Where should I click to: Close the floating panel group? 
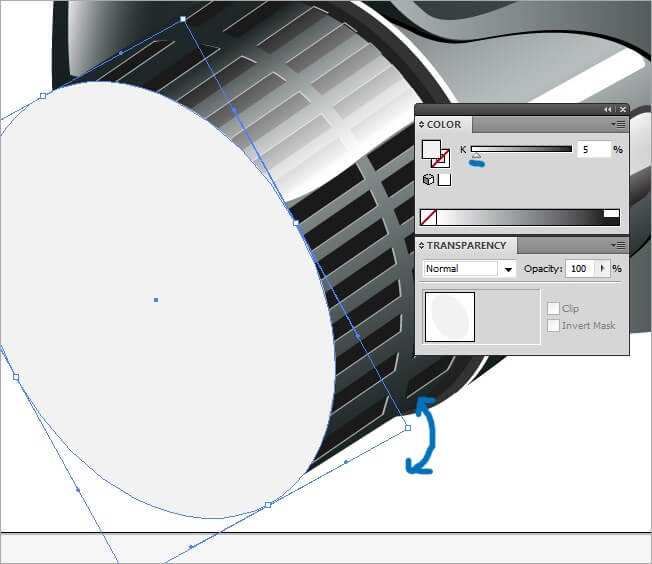coord(622,109)
